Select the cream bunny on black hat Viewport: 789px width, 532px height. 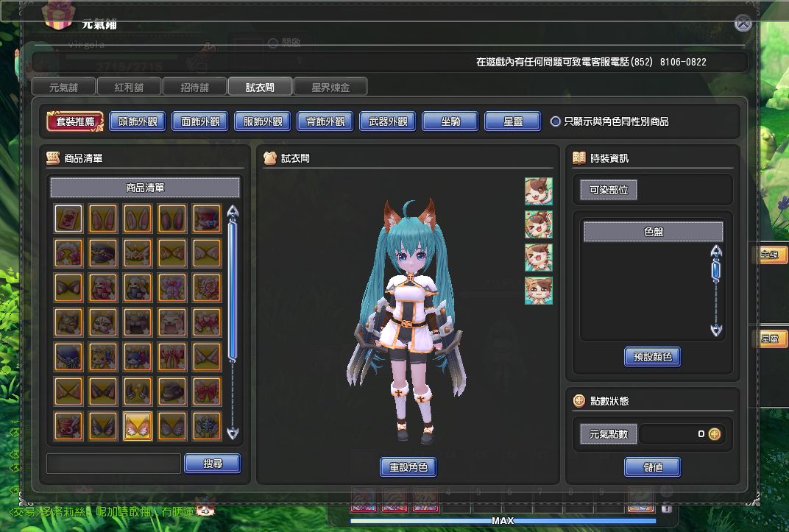coord(138,288)
